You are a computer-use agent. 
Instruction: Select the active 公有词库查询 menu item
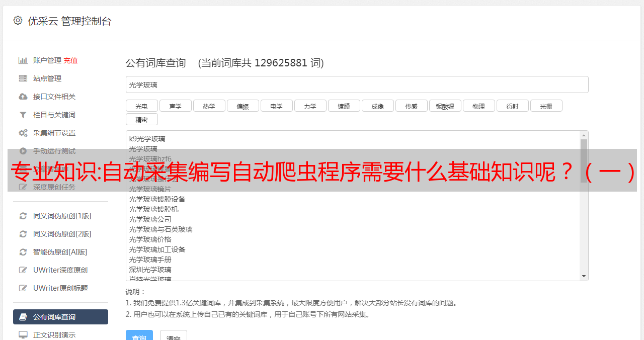tap(60, 317)
